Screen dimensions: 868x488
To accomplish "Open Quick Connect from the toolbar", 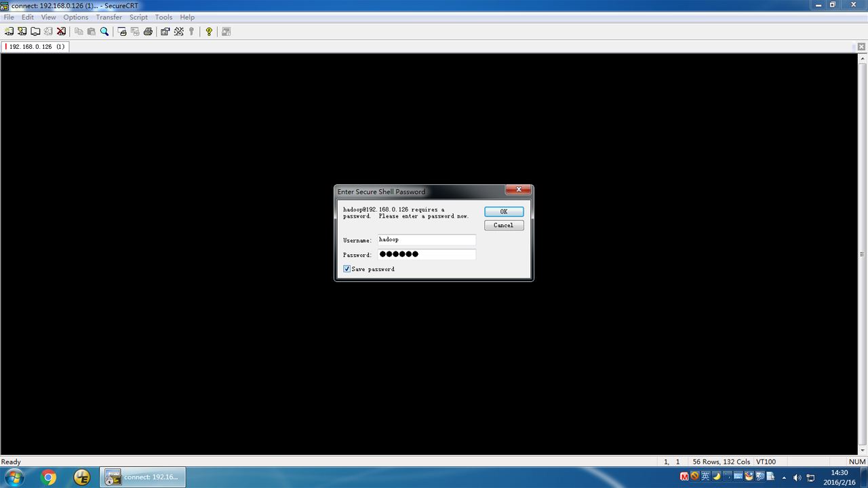I will click(x=22, y=31).
